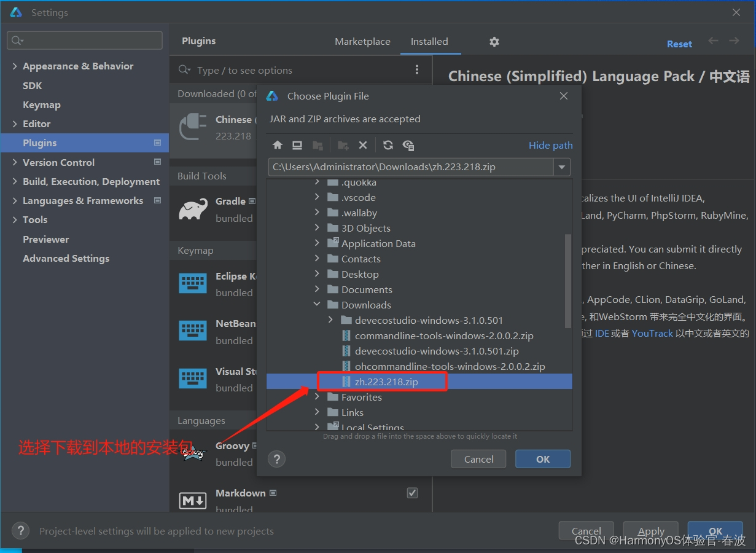
Task: Click the Settings sidebar search field
Action: [x=85, y=41]
